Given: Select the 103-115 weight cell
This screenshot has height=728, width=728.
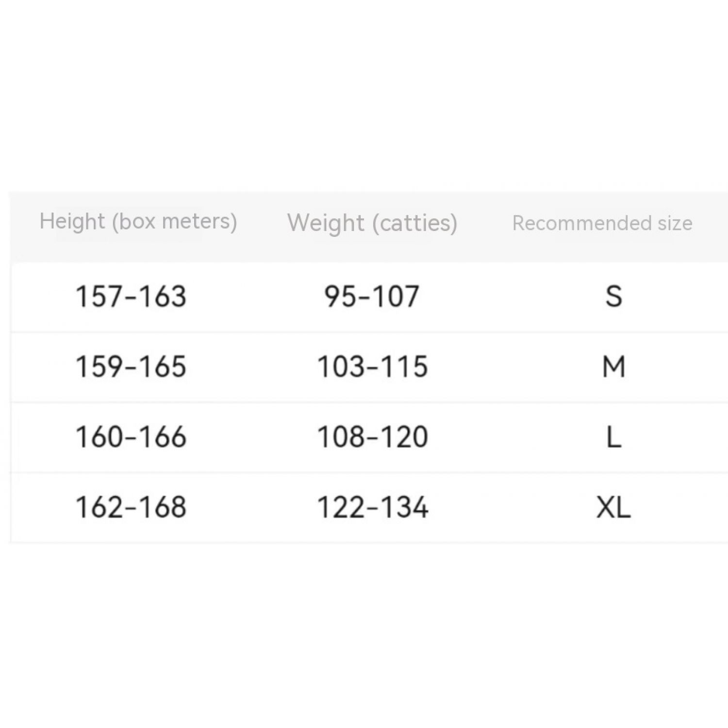Looking at the screenshot, I should tap(372, 366).
